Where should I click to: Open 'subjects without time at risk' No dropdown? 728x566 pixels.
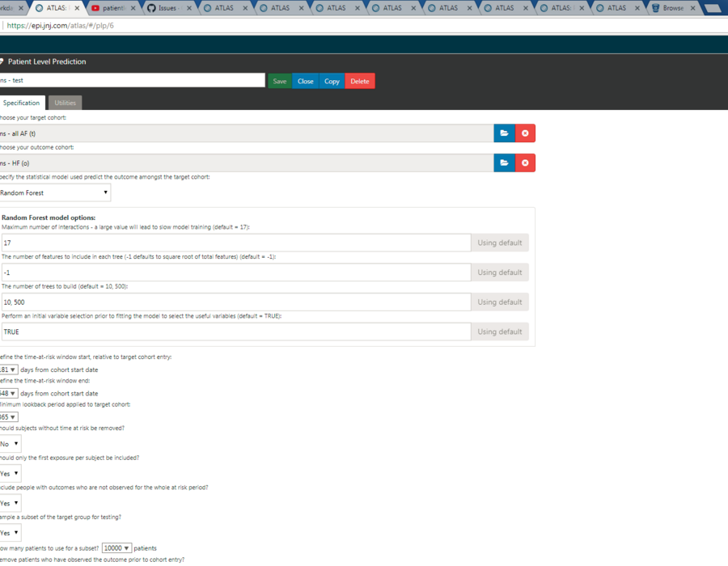11,444
